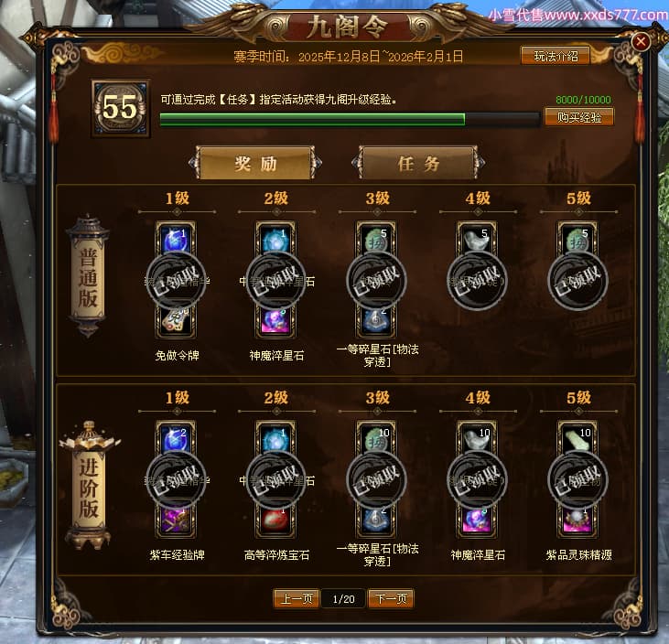Click the 紫车经验牌 icon in 进阶版 1级

176,521
